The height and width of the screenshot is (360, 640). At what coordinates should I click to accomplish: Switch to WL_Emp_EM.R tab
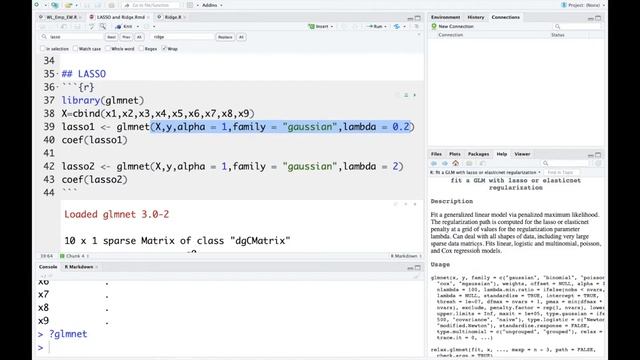61,17
